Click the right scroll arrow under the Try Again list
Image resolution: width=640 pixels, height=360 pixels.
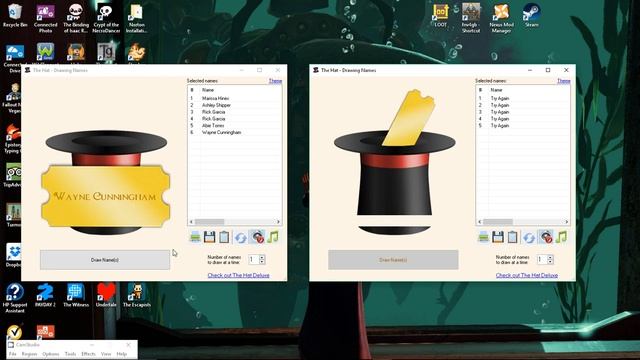click(x=567, y=222)
